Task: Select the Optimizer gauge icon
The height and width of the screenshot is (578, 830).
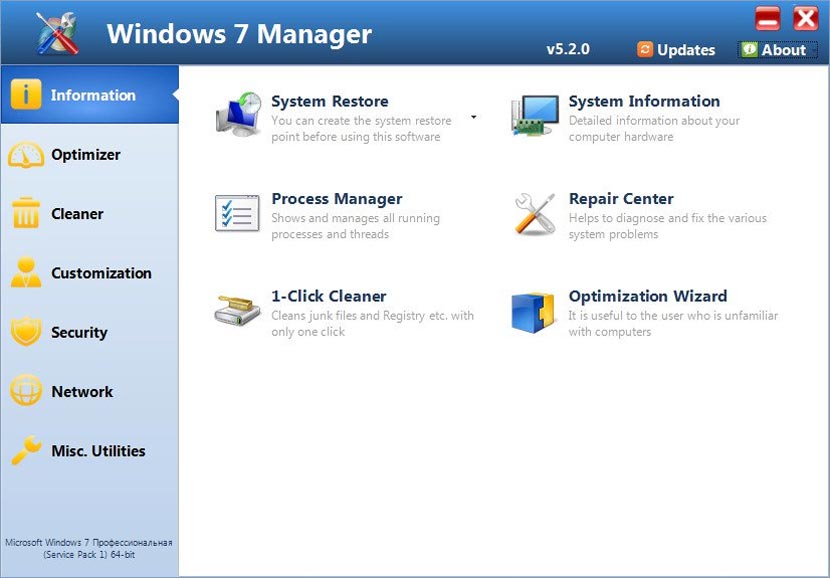Action: pyautogui.click(x=25, y=155)
